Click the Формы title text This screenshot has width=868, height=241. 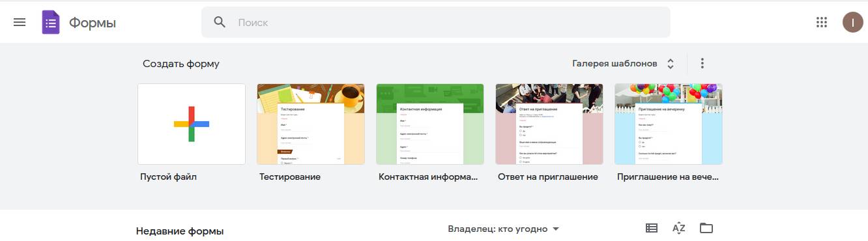click(93, 23)
